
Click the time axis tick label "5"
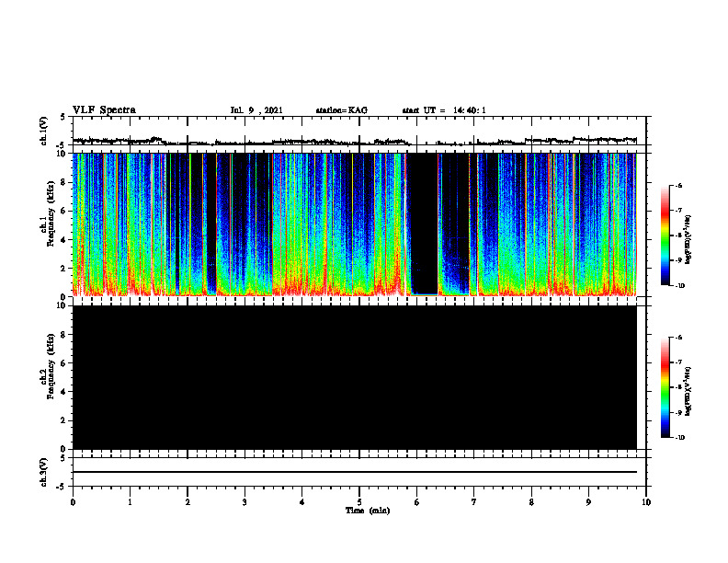[359, 502]
